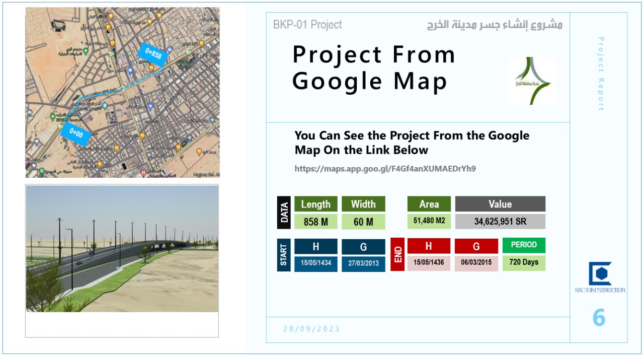Select the 0+858 station marker on map
Screen dimensions: 644x356
(x=153, y=54)
